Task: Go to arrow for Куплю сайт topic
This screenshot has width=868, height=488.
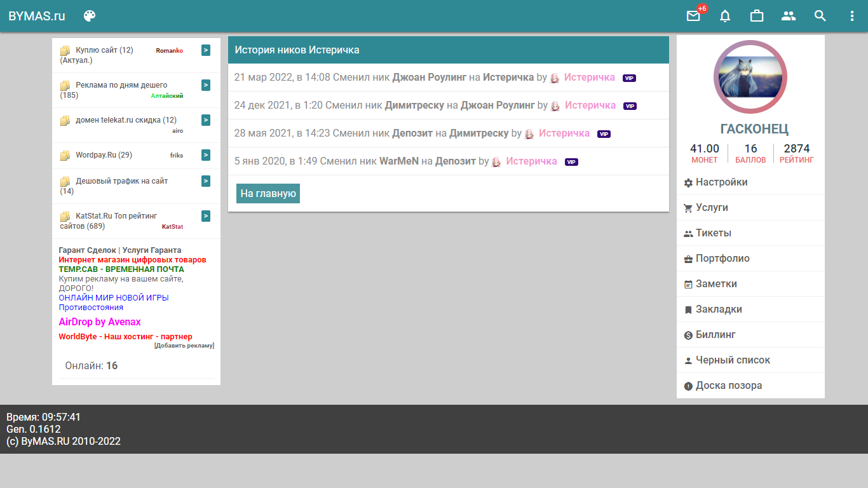Action: pos(206,50)
